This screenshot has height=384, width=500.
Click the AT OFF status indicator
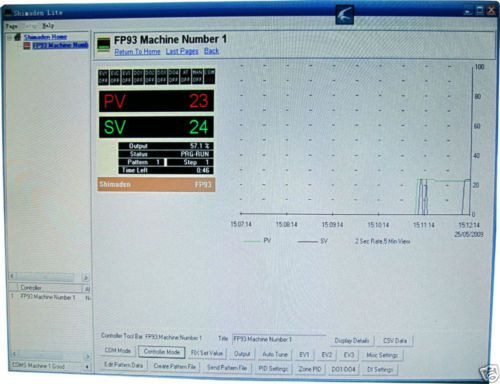(185, 77)
